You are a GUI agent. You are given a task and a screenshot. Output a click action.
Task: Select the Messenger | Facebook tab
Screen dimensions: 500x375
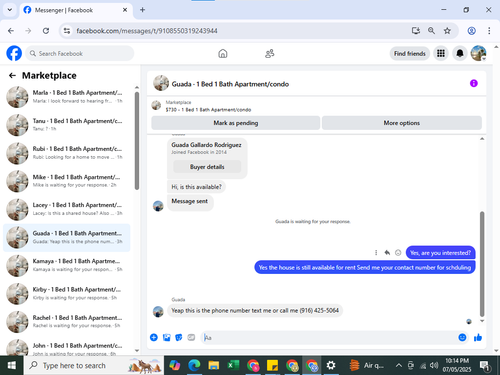[75, 10]
